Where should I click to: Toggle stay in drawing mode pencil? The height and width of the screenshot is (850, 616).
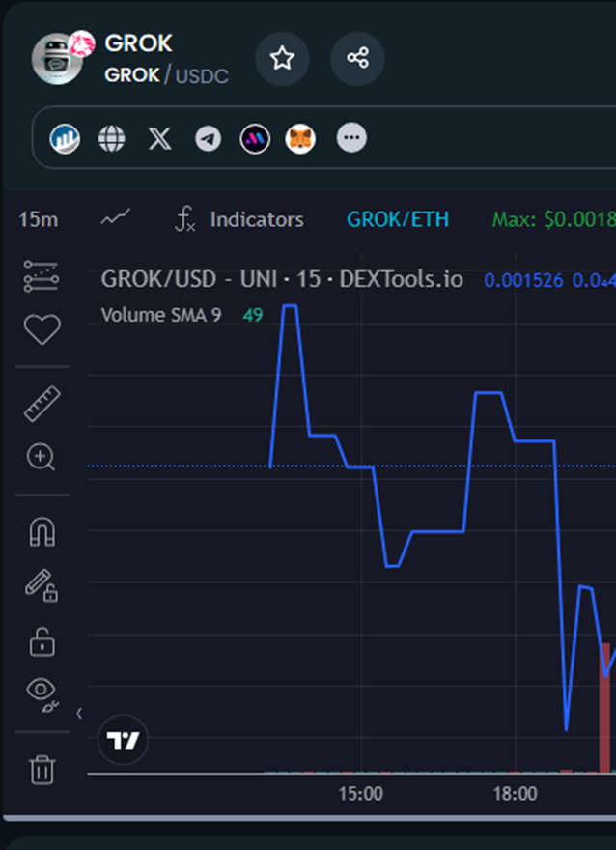click(x=42, y=585)
